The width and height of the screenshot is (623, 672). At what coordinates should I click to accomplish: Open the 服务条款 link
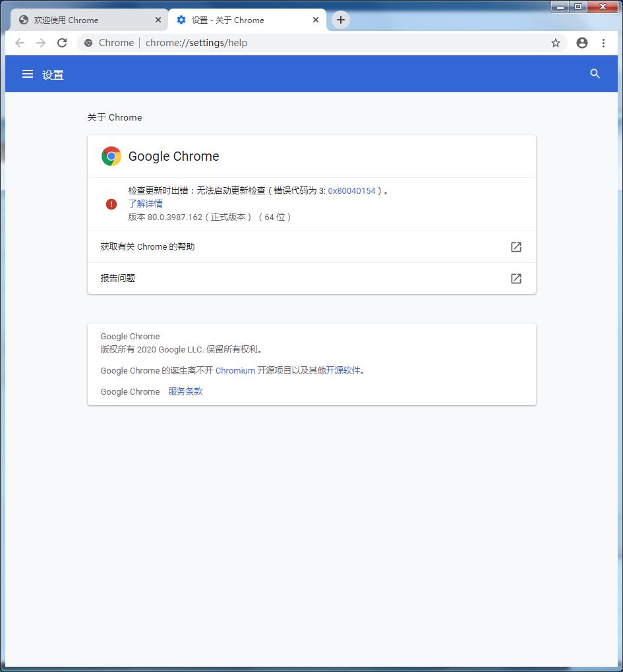tap(185, 391)
